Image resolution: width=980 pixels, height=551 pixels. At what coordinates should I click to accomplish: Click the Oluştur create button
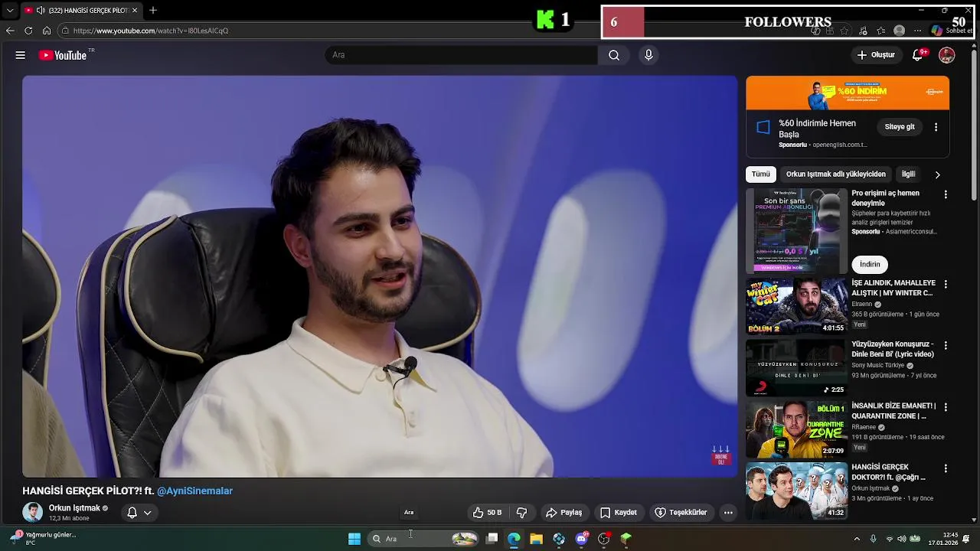pos(876,55)
